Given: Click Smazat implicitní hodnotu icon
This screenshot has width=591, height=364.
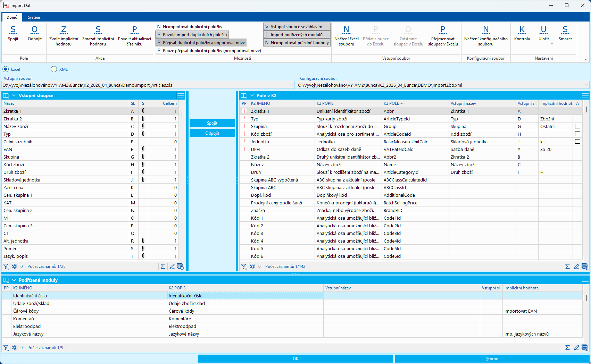Looking at the screenshot, I should tap(98, 36).
